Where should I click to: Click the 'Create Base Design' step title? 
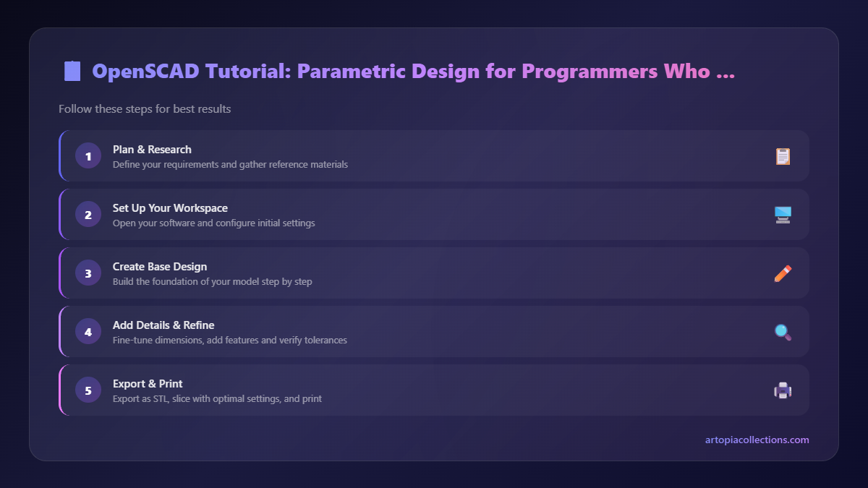pyautogui.click(x=160, y=267)
